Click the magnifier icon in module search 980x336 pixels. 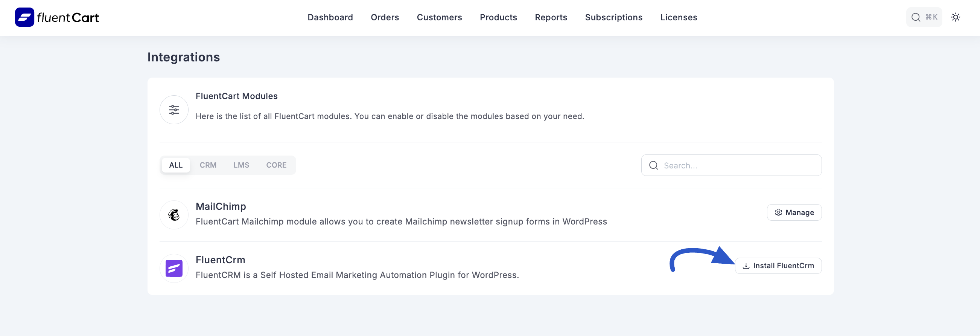653,165
